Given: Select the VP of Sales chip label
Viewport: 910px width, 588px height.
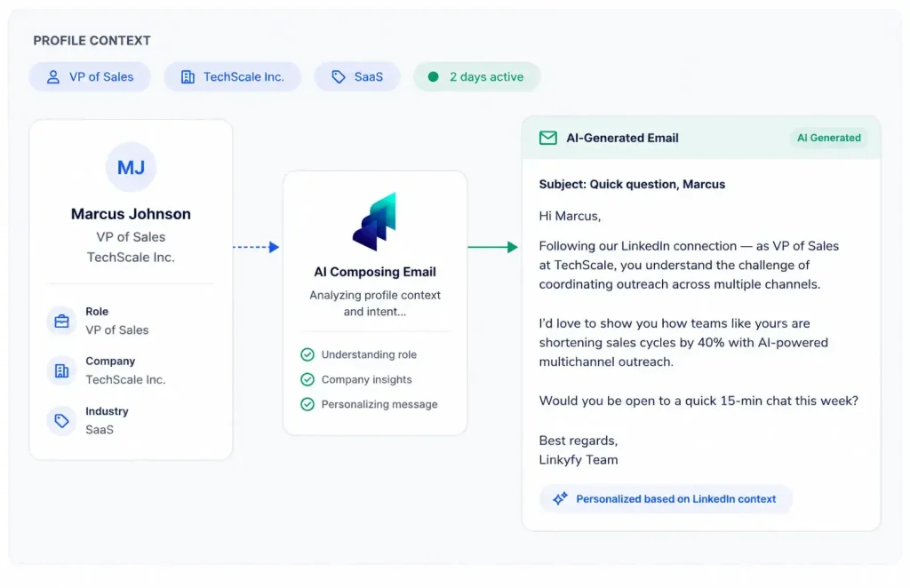Looking at the screenshot, I should tap(101, 77).
